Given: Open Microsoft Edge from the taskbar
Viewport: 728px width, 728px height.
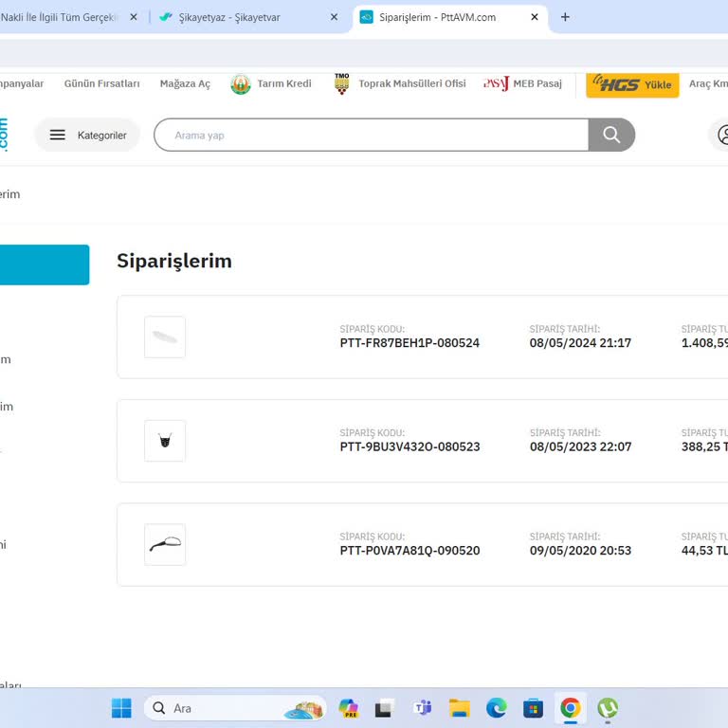Looking at the screenshot, I should tap(497, 708).
